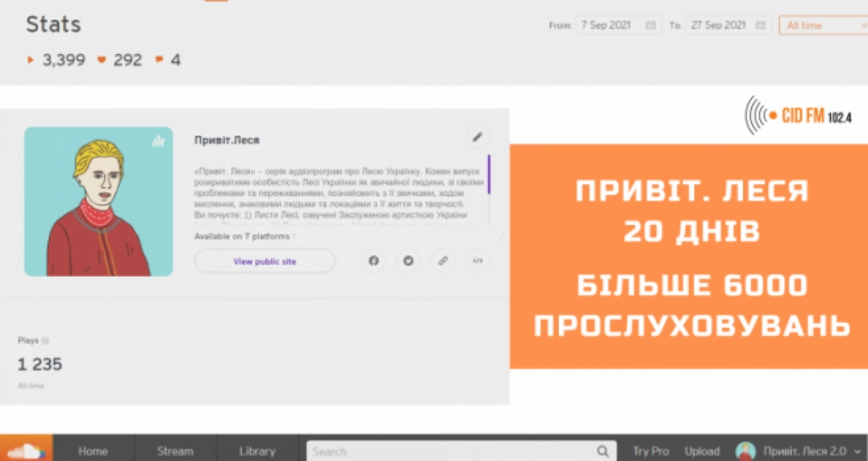This screenshot has width=868, height=461.
Task: Click View public site button
Action: tap(265, 262)
